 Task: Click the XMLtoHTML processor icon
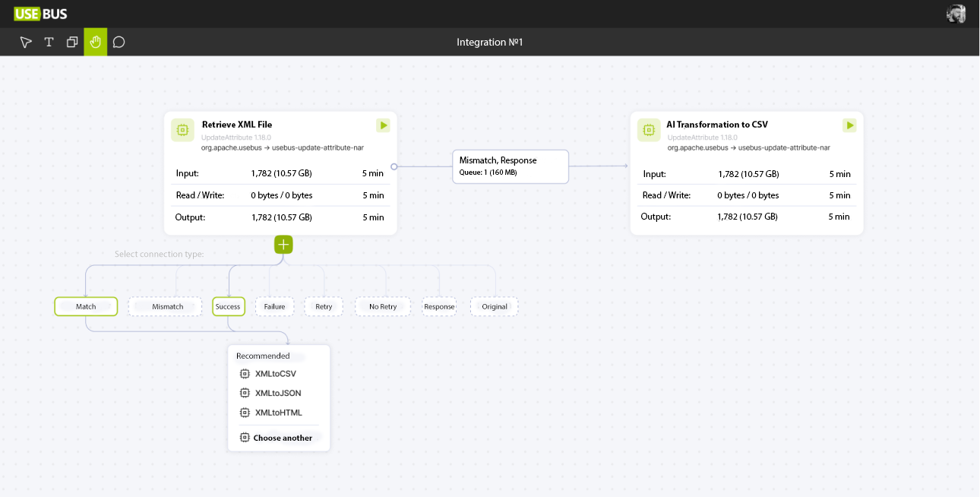point(245,413)
